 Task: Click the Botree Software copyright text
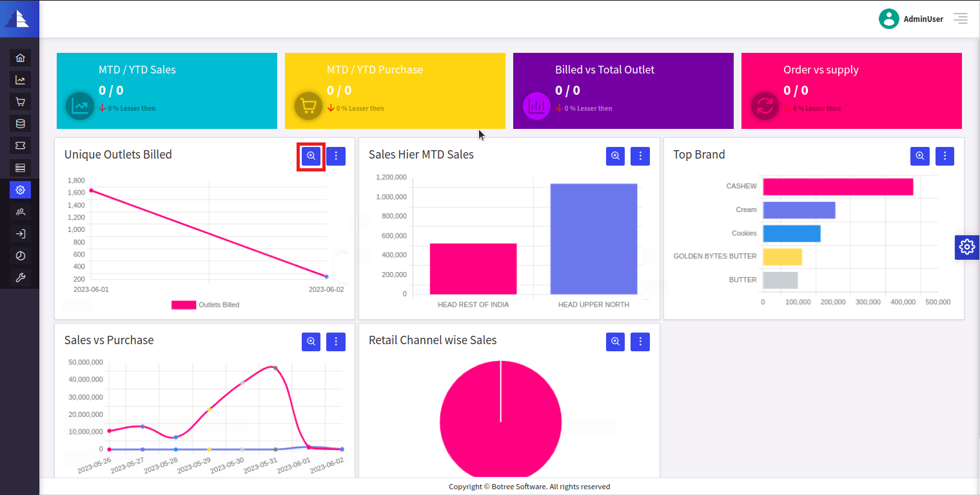(x=529, y=487)
